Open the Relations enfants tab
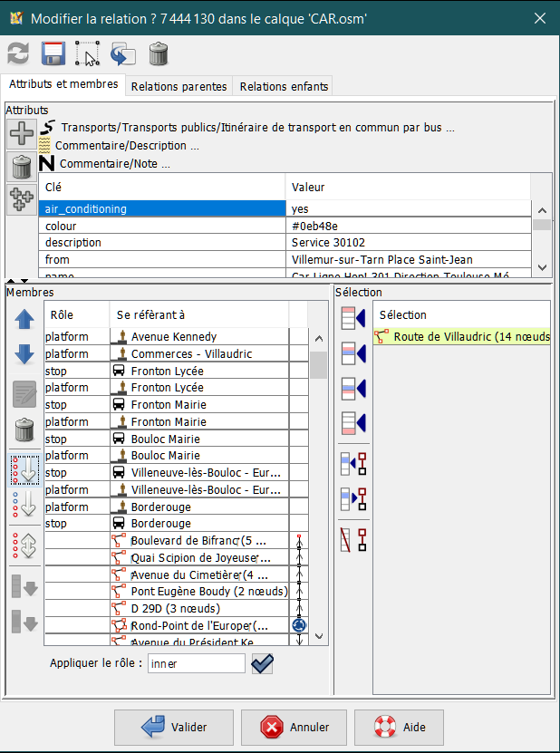Viewport: 560px width, 753px height. click(x=282, y=86)
